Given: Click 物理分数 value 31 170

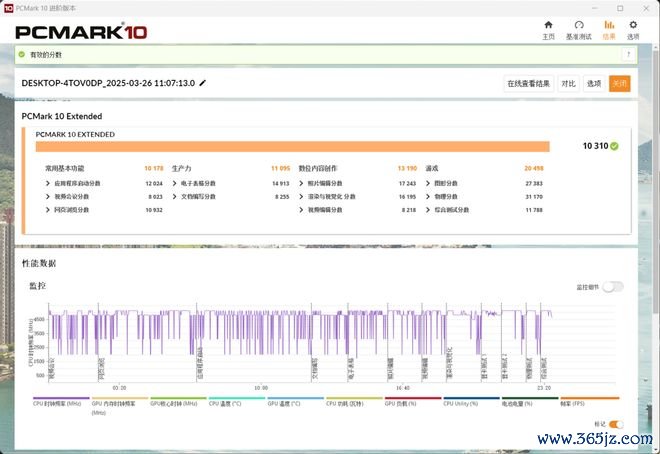Looking at the screenshot, I should pos(534,196).
